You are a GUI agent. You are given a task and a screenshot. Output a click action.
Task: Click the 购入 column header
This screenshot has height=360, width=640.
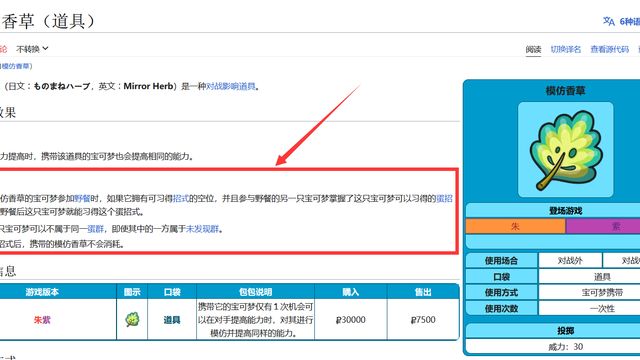point(351,292)
